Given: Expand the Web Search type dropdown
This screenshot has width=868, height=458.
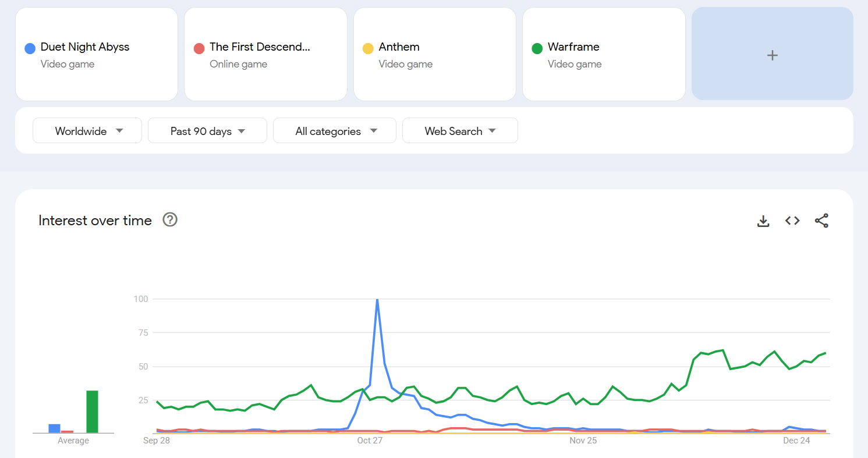Looking at the screenshot, I should tap(460, 131).
